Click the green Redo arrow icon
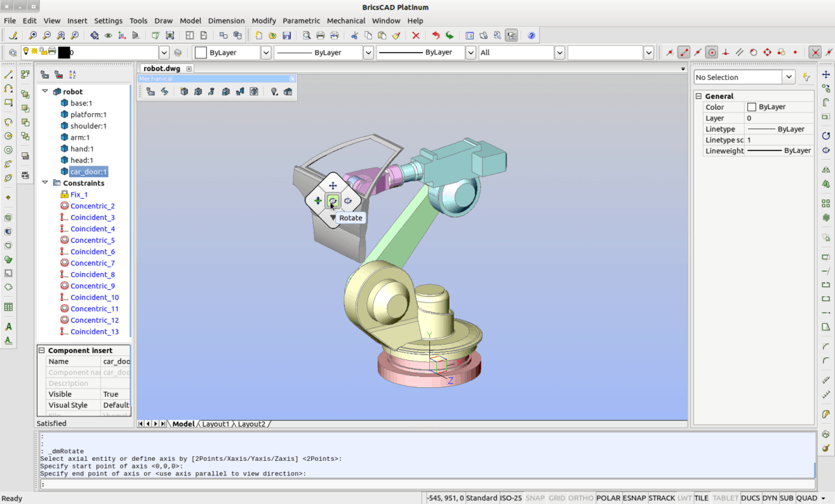Viewport: 835px width, 504px height. (450, 35)
